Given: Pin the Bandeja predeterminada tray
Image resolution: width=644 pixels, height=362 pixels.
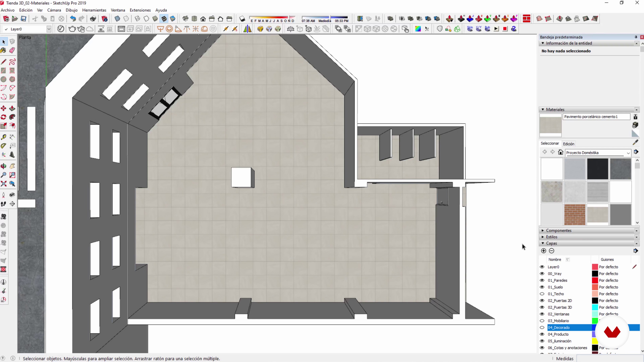Looking at the screenshot, I should [636, 37].
